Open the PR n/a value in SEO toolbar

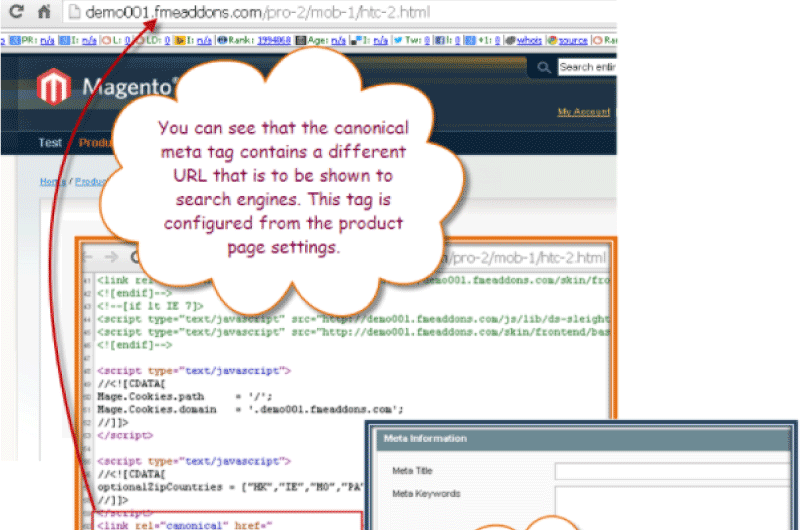[47, 40]
